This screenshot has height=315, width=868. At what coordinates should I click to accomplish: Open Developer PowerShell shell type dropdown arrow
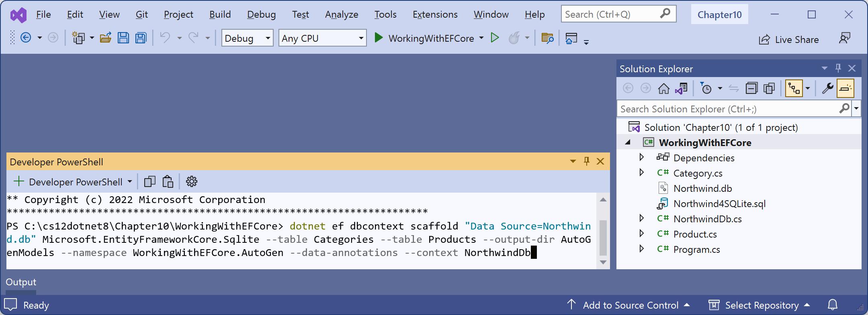pos(130,182)
